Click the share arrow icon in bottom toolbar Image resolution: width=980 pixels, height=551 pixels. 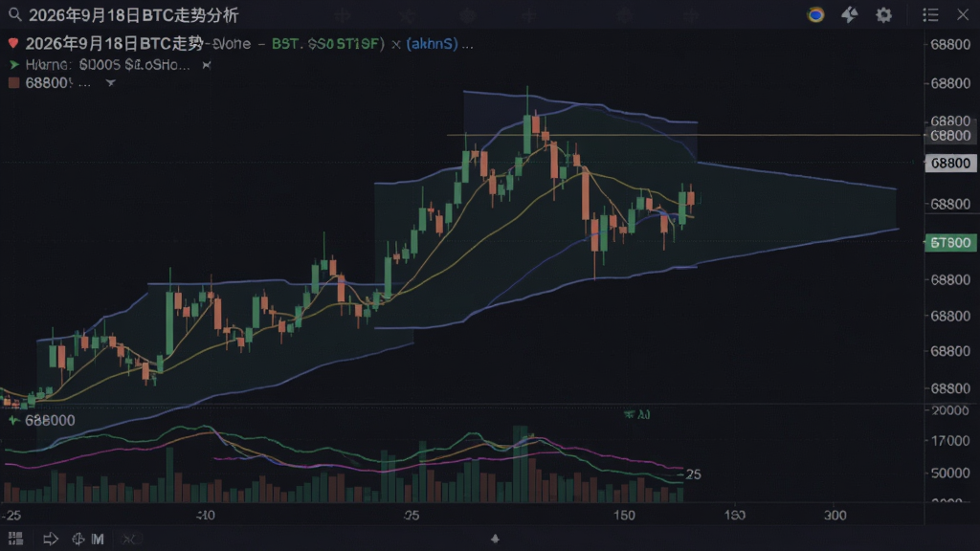[51, 539]
